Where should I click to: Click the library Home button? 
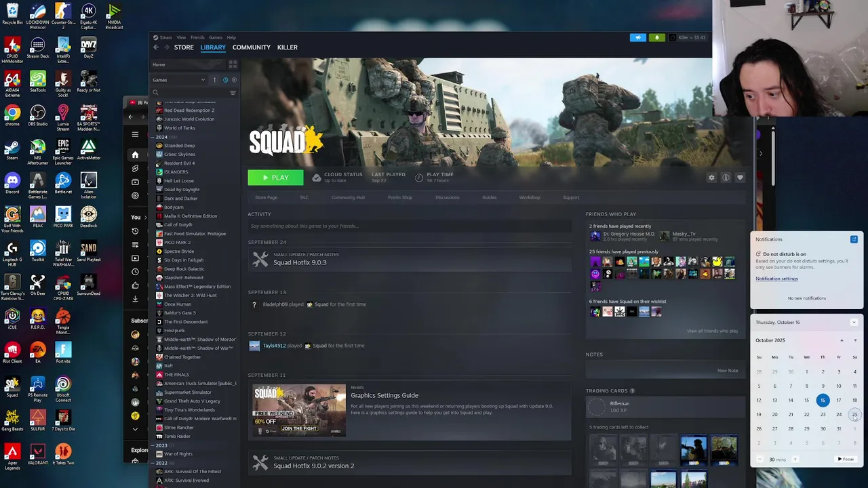(x=189, y=64)
